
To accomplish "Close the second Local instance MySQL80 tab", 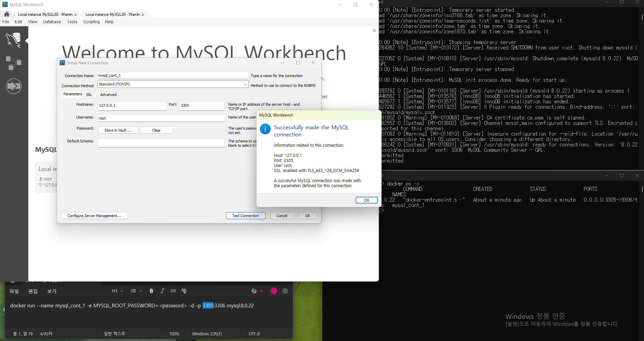I will coord(143,15).
